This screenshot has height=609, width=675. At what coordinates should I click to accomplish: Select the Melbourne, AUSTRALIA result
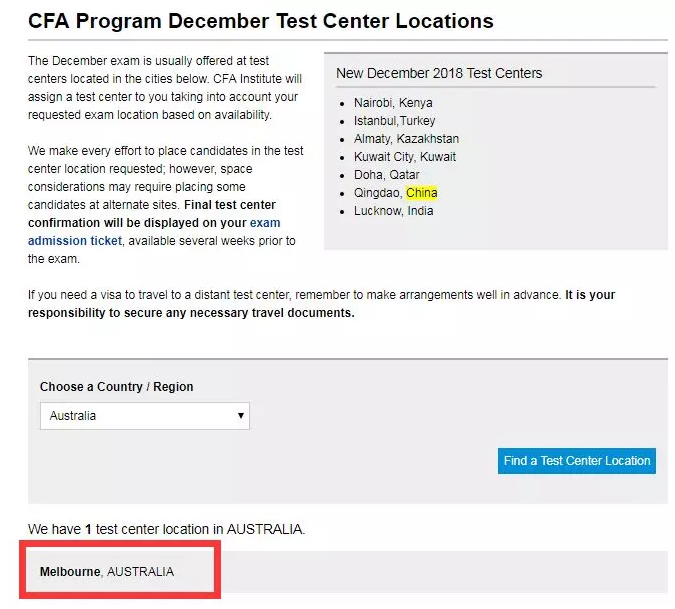[107, 572]
